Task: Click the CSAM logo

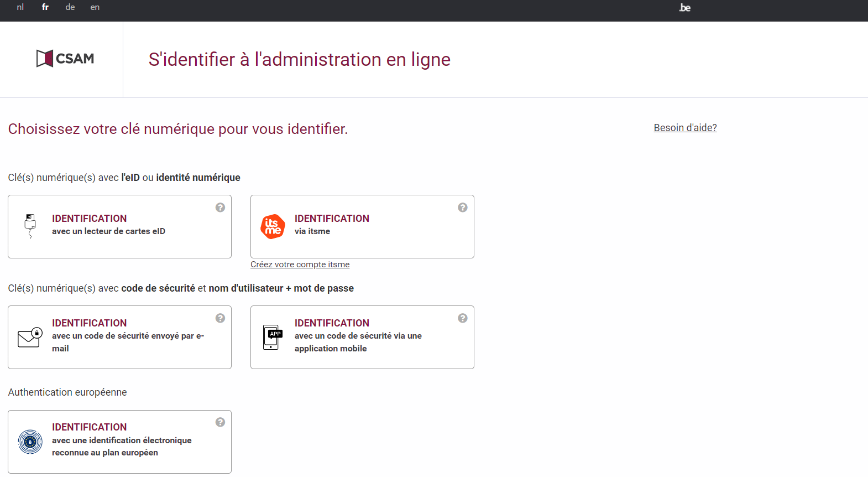Action: point(65,59)
